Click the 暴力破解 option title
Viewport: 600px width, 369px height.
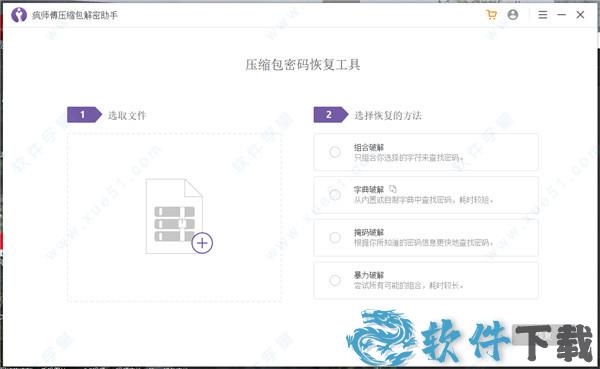point(369,275)
